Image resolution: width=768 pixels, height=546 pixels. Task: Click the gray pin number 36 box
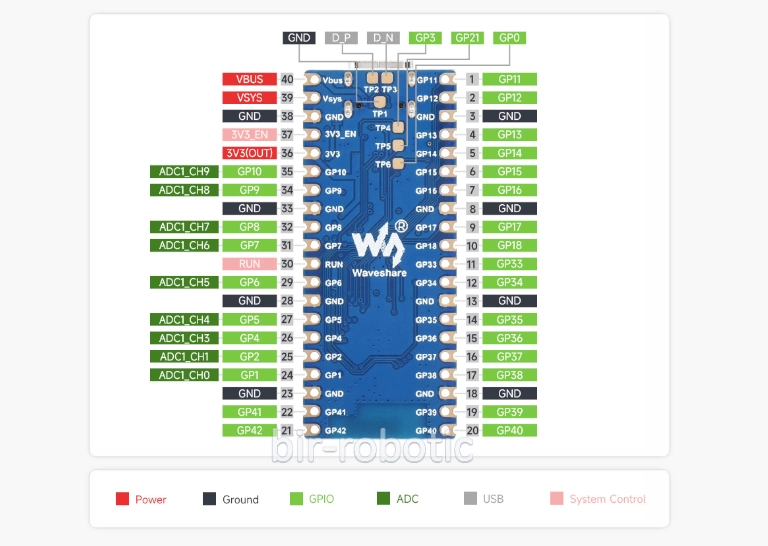(287, 153)
